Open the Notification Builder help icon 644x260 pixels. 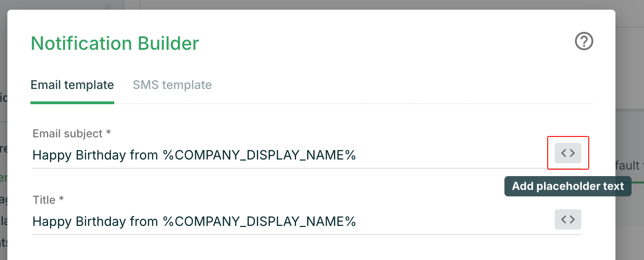pos(584,41)
